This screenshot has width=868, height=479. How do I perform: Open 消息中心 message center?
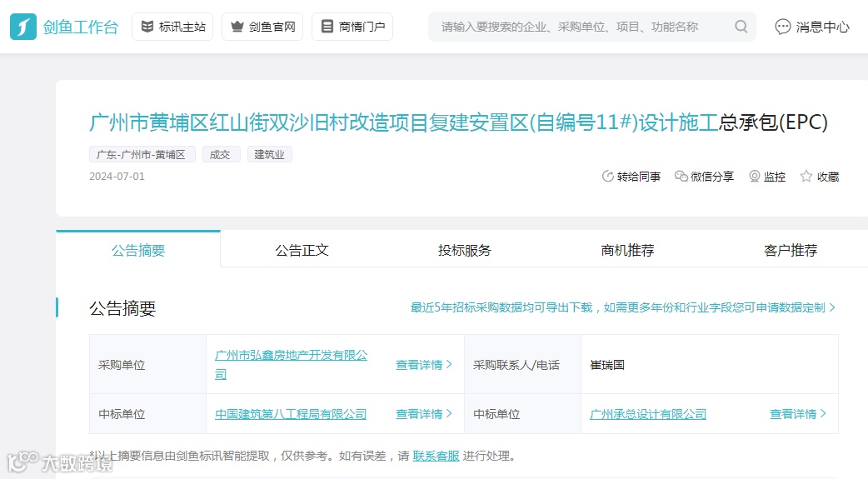[812, 27]
